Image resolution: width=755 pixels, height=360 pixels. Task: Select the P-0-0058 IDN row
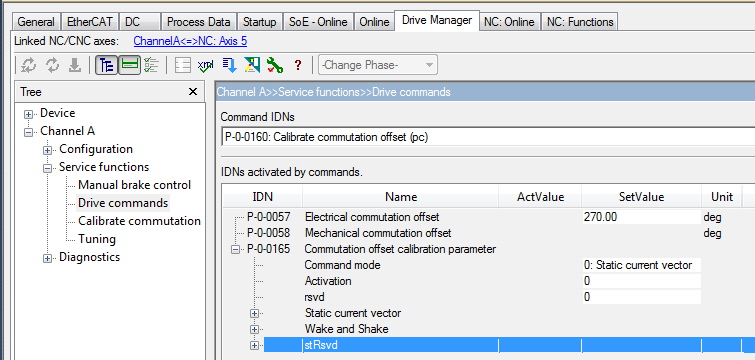269,233
